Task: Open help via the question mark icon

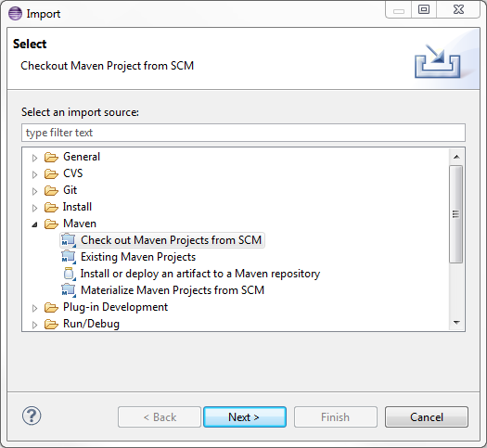Action: point(32,416)
